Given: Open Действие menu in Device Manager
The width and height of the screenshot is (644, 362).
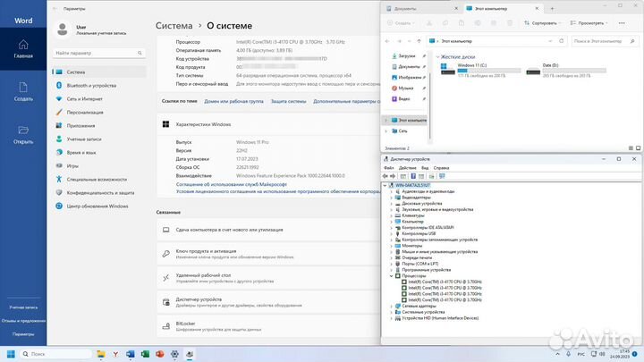Looking at the screenshot, I should click(x=408, y=168).
